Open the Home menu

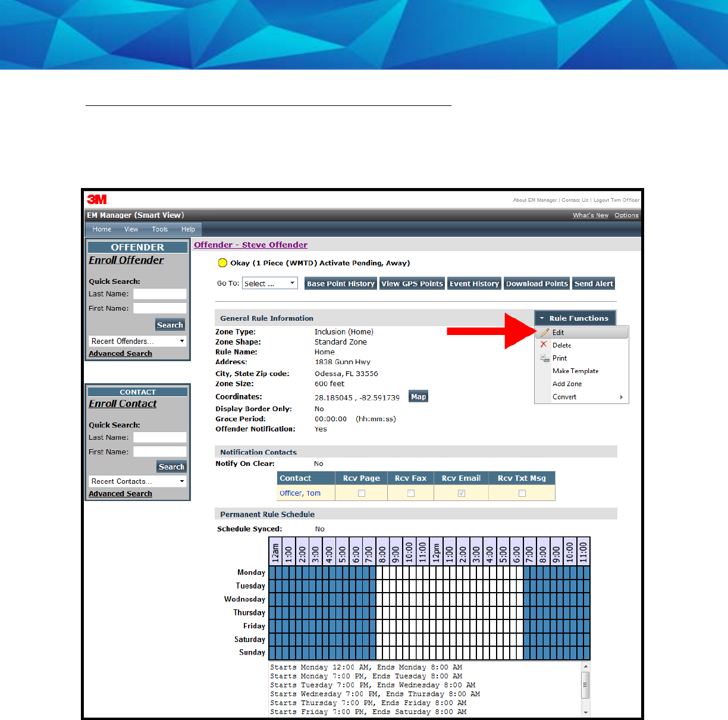102,229
